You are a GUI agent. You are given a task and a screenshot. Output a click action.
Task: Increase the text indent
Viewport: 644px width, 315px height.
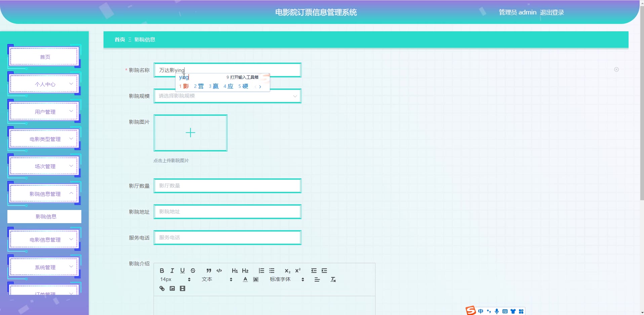click(324, 271)
